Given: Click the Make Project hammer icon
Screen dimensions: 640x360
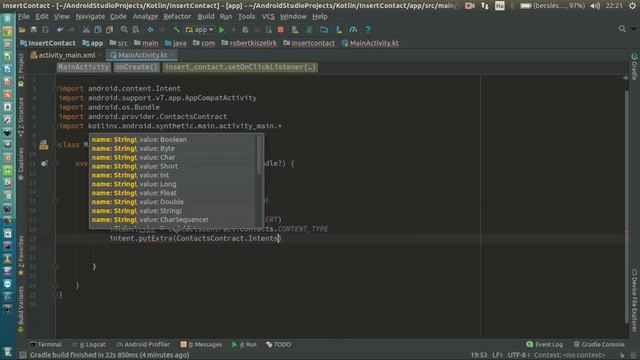Looking at the screenshot, I should pos(176,30).
